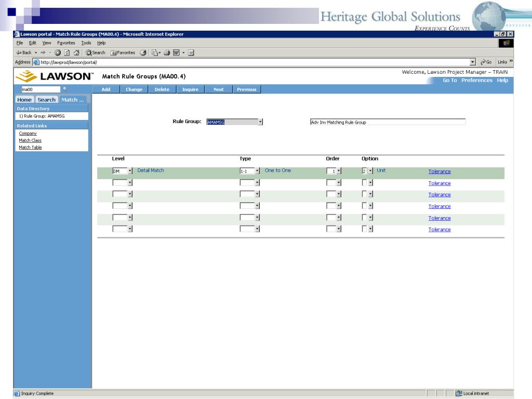Click the address bar URL text
The height and width of the screenshot is (399, 532).
(x=69, y=62)
